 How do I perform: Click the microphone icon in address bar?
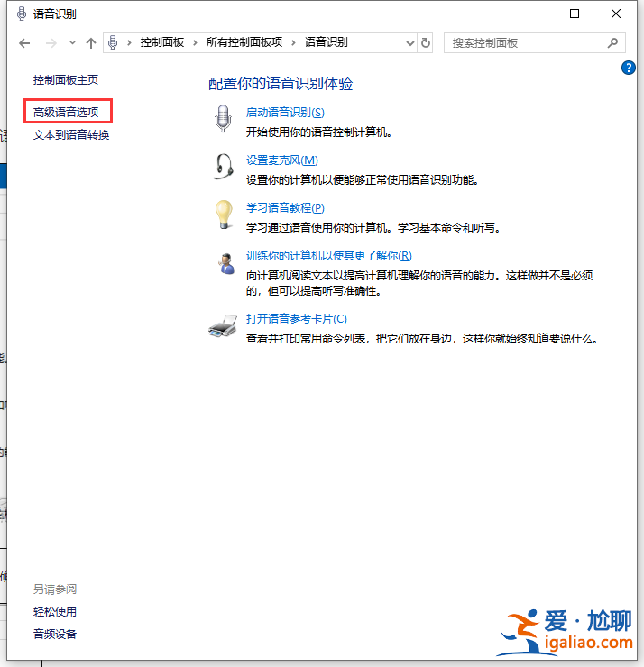(x=113, y=42)
